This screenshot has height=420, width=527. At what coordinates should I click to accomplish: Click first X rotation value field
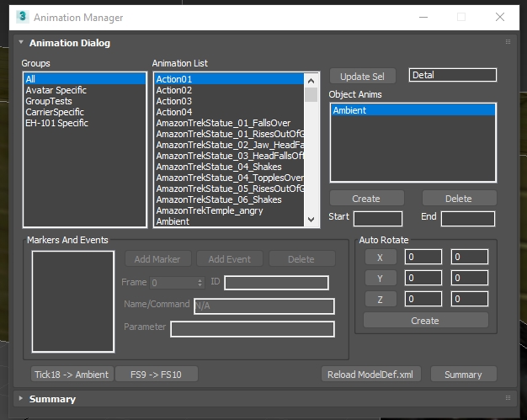point(423,257)
